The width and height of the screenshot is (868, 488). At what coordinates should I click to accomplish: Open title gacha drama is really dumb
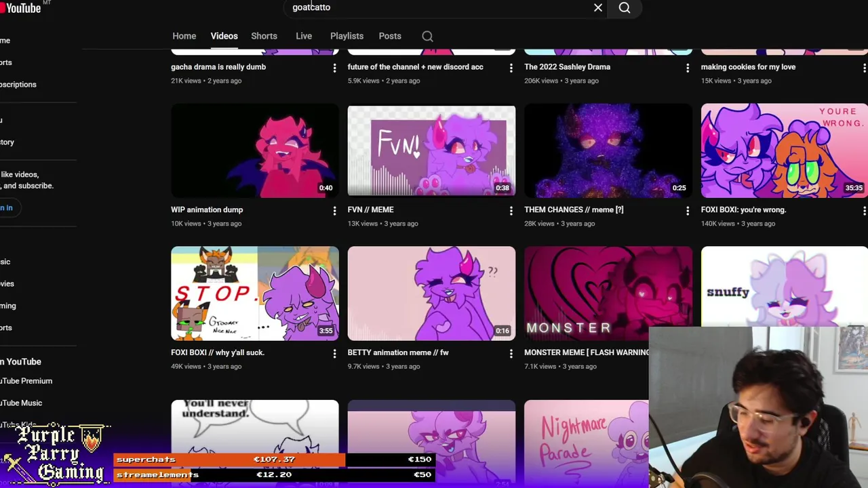pyautogui.click(x=218, y=67)
